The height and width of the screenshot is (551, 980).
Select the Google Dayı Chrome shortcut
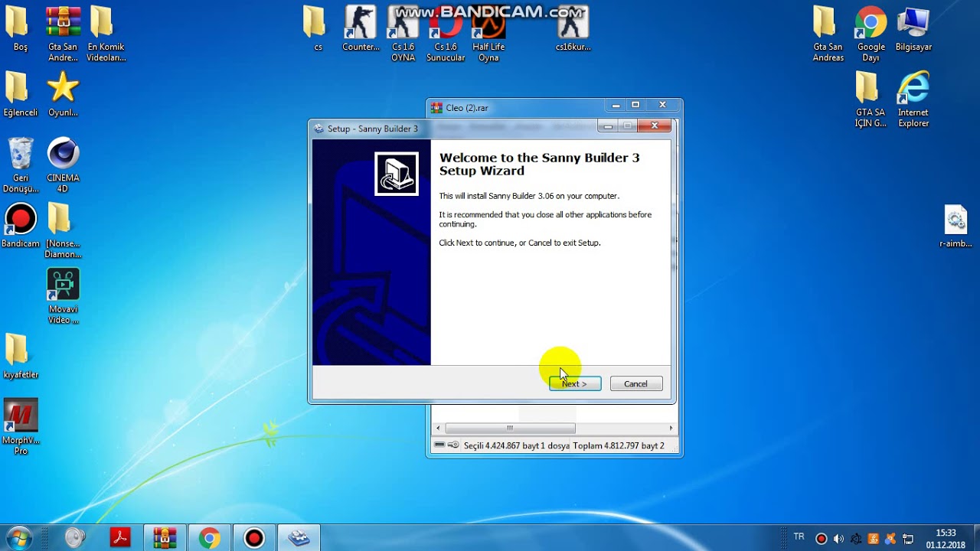pos(871,34)
